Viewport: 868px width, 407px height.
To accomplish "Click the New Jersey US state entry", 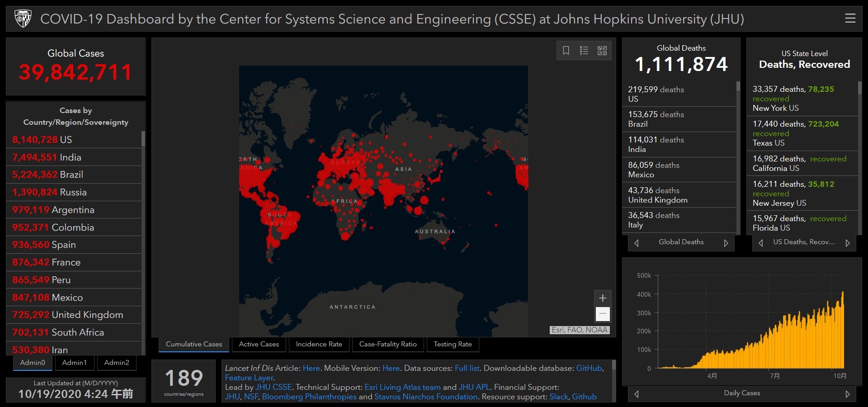I will pyautogui.click(x=802, y=194).
